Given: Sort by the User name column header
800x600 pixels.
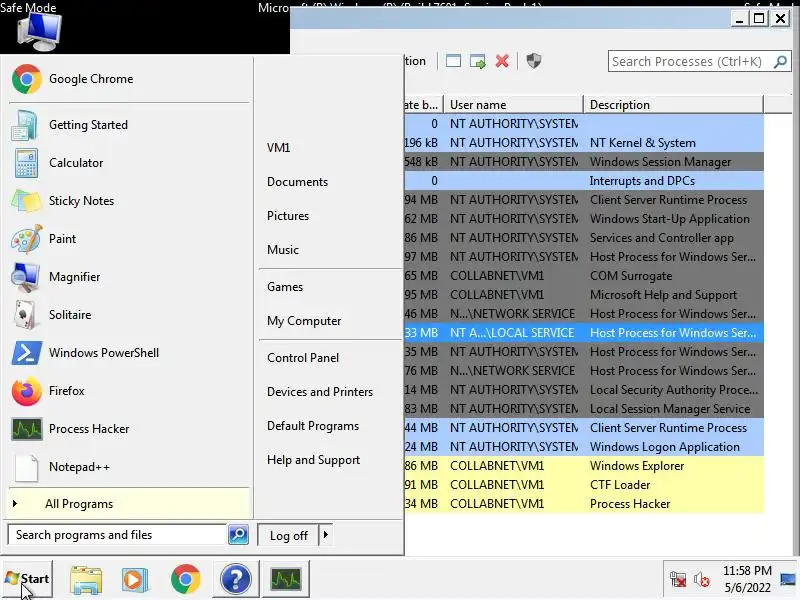Looking at the screenshot, I should (x=513, y=105).
